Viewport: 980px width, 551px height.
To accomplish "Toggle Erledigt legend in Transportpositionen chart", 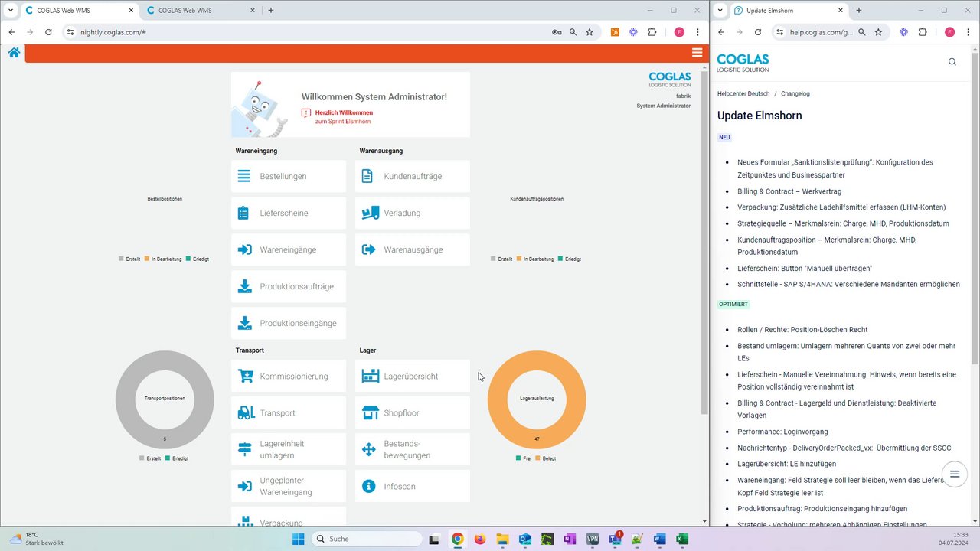I will [x=177, y=458].
